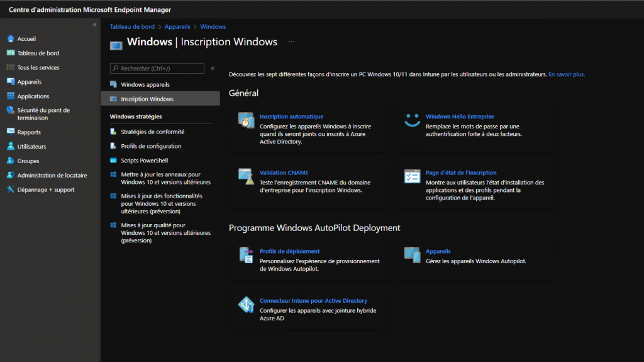The height and width of the screenshot is (362, 644).
Task: Open the ellipsis menu beside page title
Action: pos(292,42)
